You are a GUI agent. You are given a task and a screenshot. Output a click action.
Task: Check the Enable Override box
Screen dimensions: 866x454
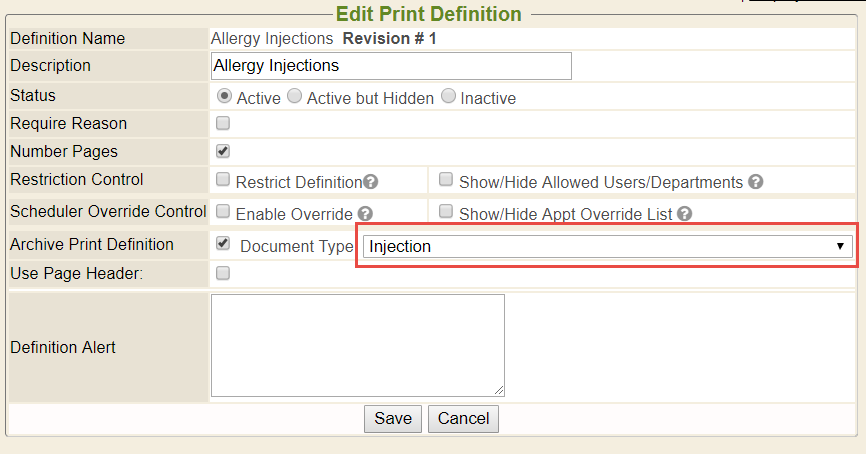pyautogui.click(x=223, y=212)
